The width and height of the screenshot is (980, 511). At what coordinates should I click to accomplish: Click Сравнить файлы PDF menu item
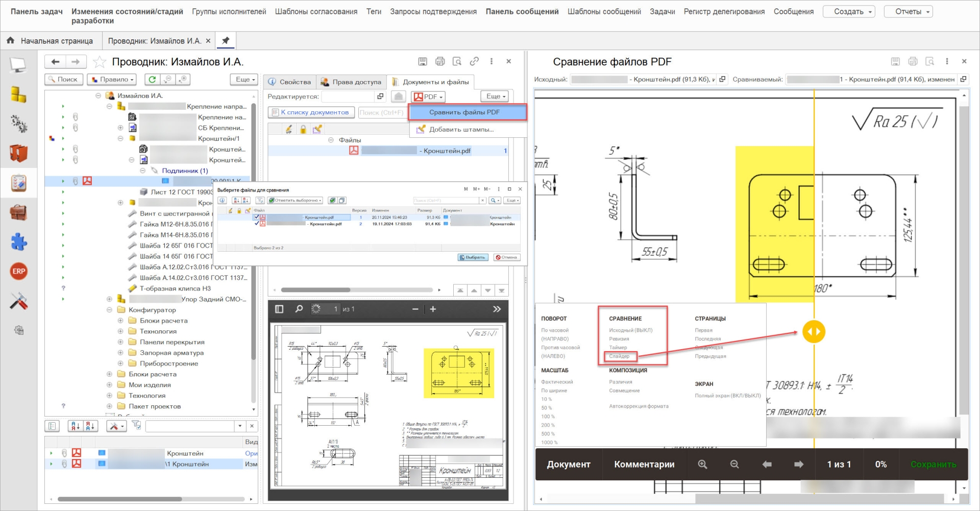pos(468,112)
